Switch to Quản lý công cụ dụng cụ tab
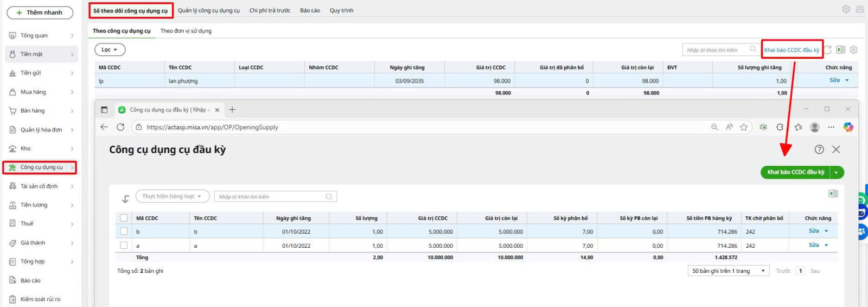This screenshot has height=307, width=868. (208, 10)
